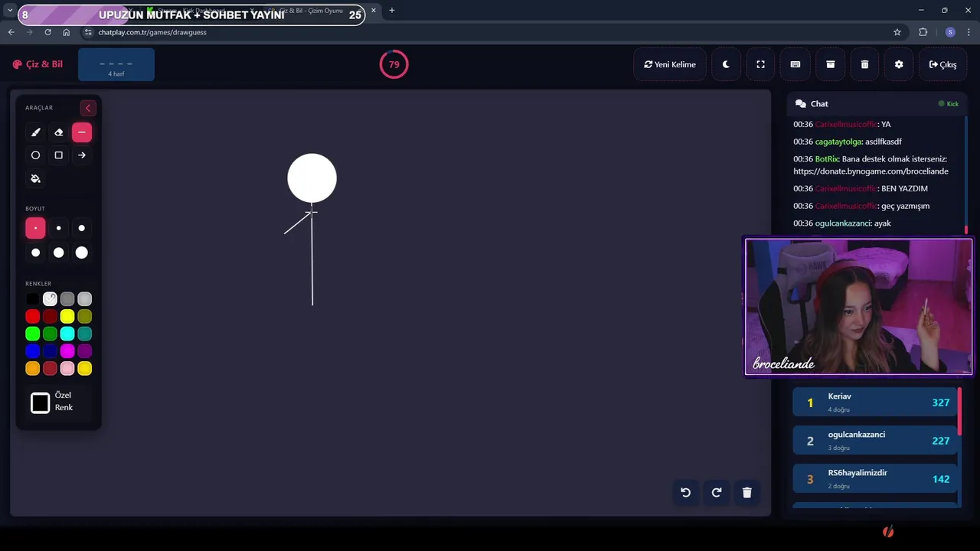This screenshot has width=980, height=551.
Task: Select the straight line tool
Action: (82, 132)
